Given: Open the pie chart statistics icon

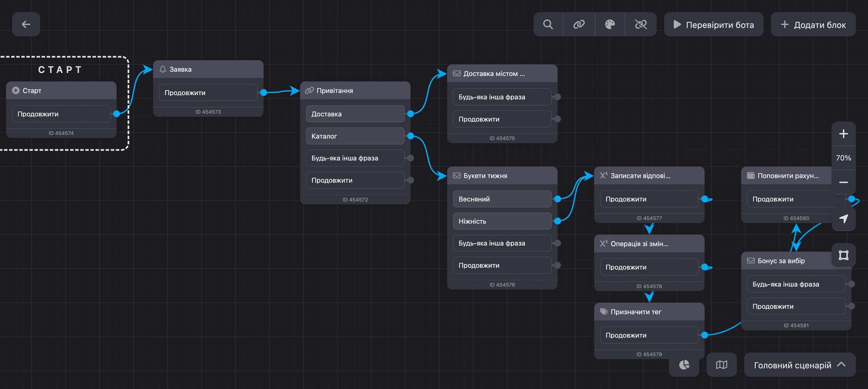Looking at the screenshot, I should click(x=684, y=365).
